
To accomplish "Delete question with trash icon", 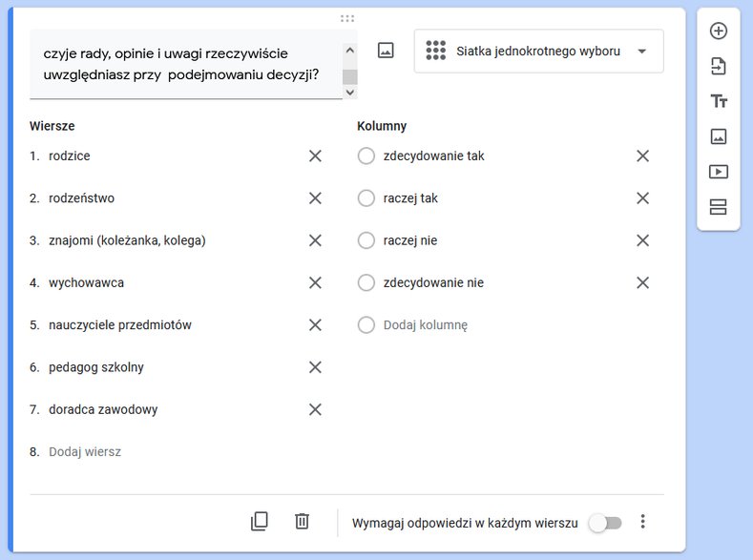I will [303, 521].
